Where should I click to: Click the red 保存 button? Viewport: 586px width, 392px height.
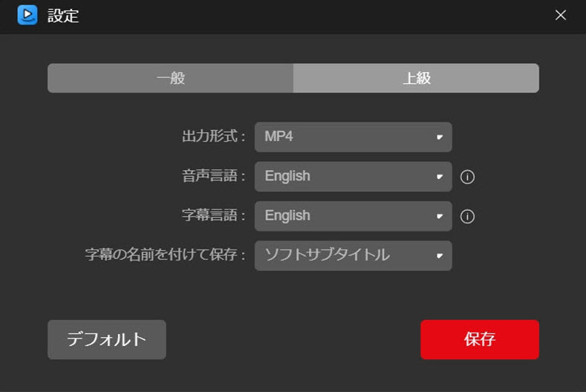tap(480, 339)
